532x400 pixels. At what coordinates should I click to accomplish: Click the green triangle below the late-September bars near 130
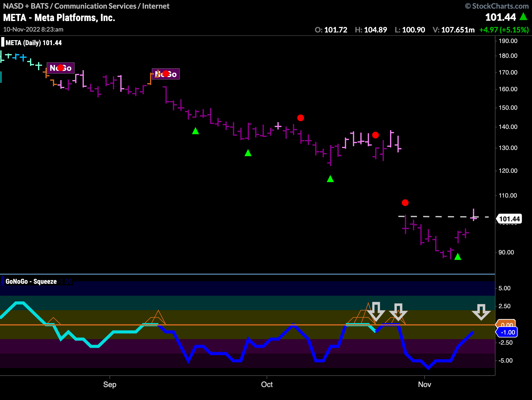coord(248,153)
